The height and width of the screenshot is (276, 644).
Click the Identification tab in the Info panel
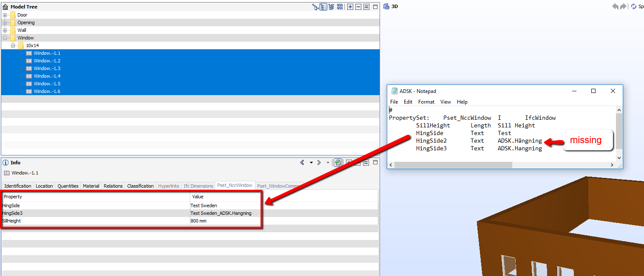(17, 186)
